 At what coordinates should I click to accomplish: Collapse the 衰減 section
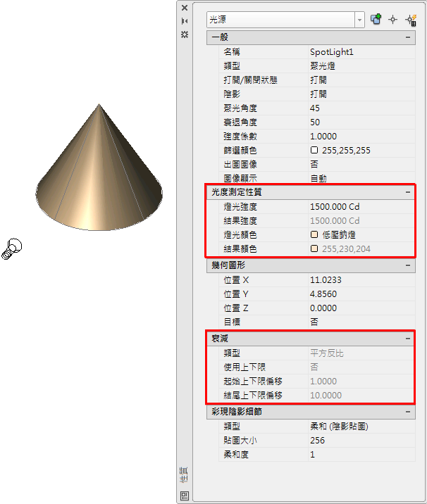pos(408,339)
